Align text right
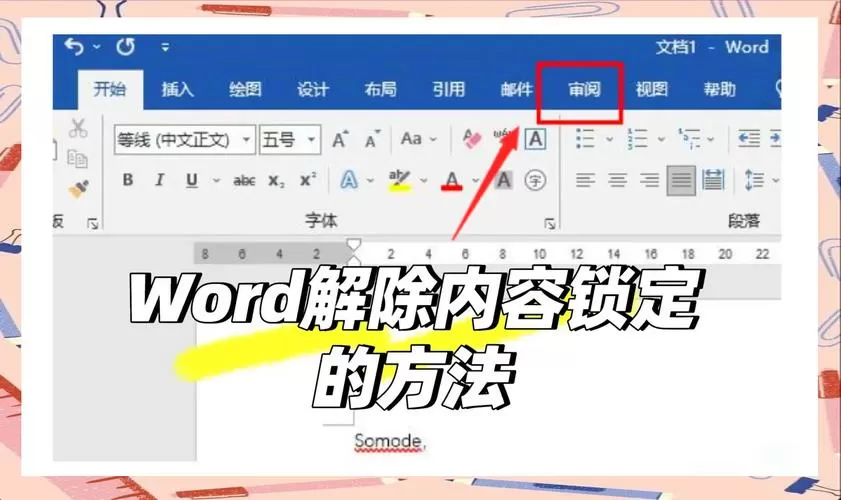The image size is (841, 500). [x=649, y=180]
